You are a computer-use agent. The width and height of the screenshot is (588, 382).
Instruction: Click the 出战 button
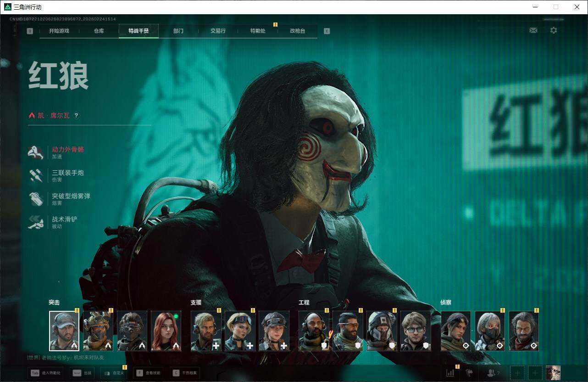tap(82, 373)
